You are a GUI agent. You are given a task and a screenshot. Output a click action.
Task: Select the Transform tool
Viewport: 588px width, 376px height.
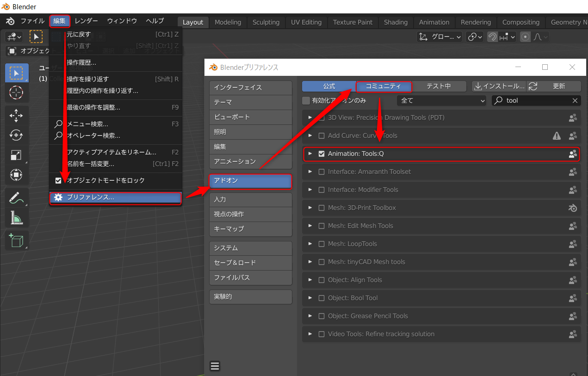tap(17, 175)
